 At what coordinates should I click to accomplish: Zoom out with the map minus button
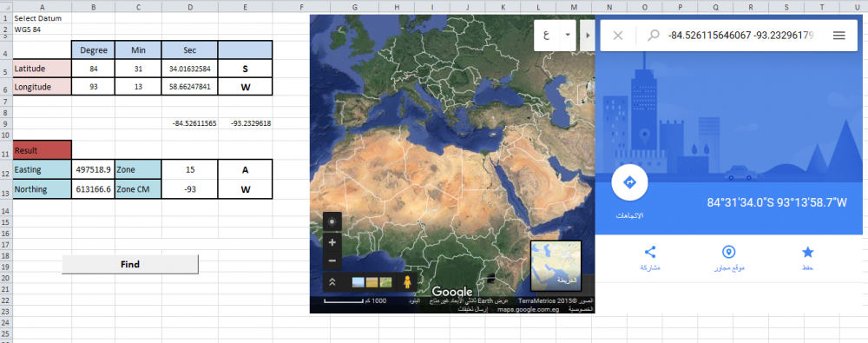(332, 261)
